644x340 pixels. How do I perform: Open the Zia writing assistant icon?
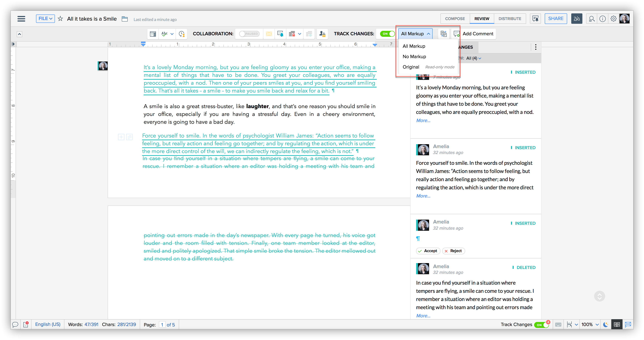576,19
